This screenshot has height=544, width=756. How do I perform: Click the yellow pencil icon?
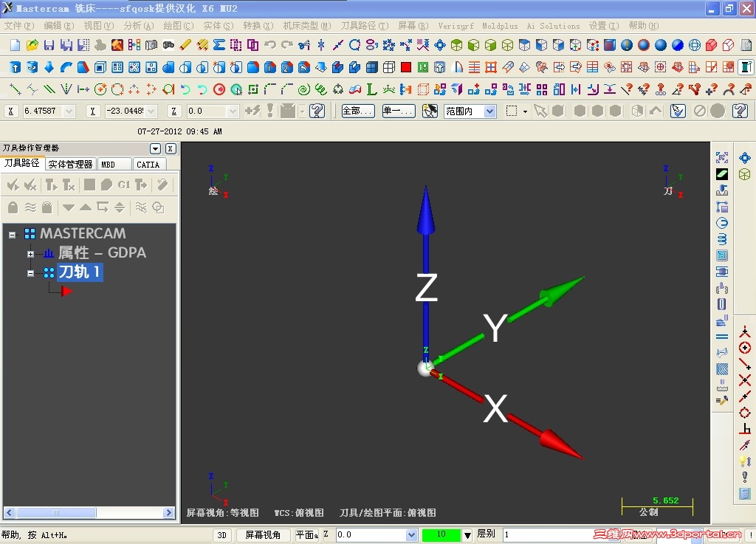tap(185, 45)
